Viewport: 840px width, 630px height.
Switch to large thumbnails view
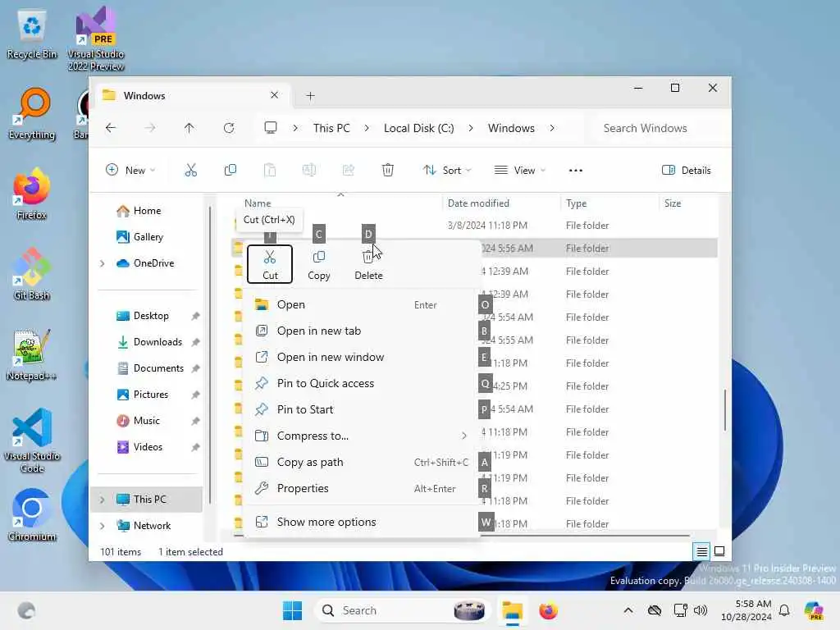(x=719, y=551)
